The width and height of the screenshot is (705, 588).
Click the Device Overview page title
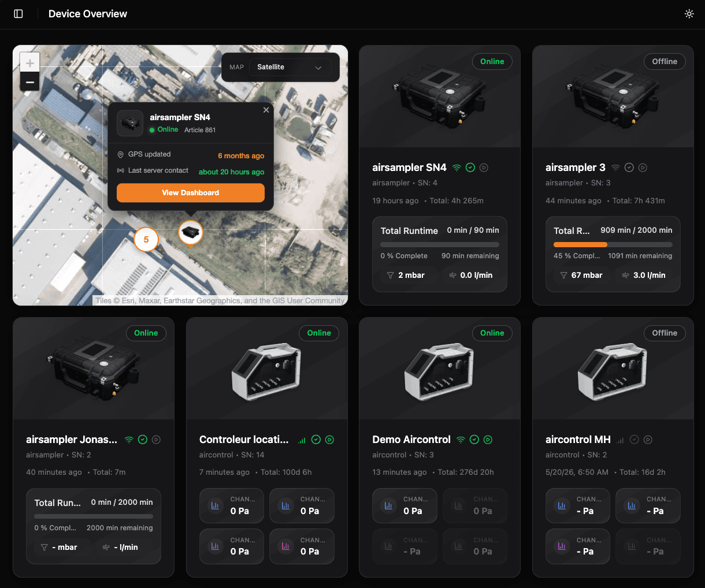point(88,14)
